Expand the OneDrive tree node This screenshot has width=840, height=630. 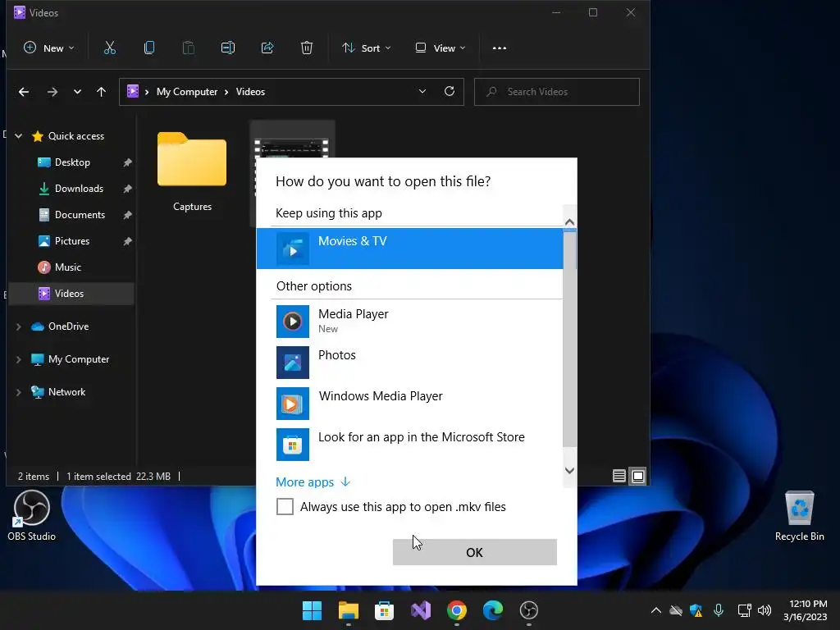pos(19,326)
